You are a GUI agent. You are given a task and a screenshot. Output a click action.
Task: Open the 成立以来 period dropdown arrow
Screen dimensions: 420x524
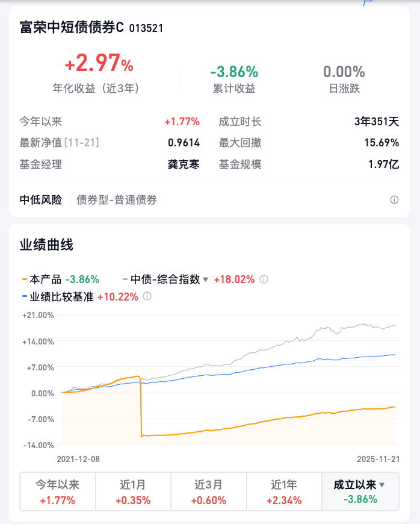[x=381, y=484]
